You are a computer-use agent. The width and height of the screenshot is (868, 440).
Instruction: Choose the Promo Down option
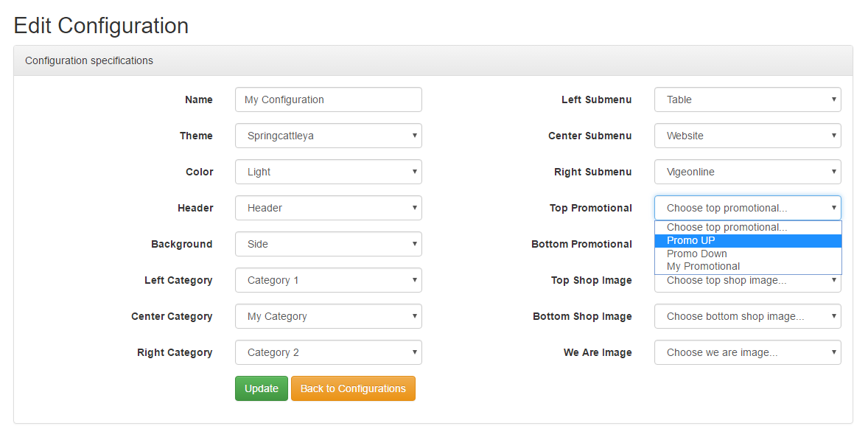click(x=748, y=254)
